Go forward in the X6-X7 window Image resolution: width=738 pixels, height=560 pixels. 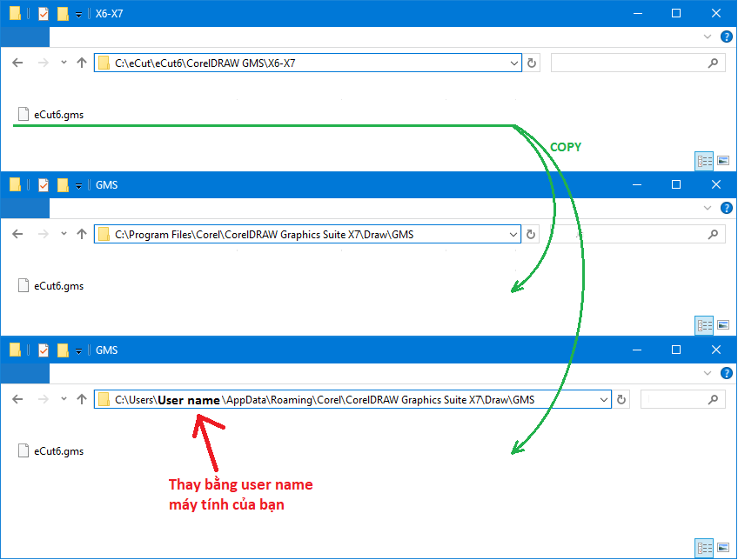coord(43,63)
